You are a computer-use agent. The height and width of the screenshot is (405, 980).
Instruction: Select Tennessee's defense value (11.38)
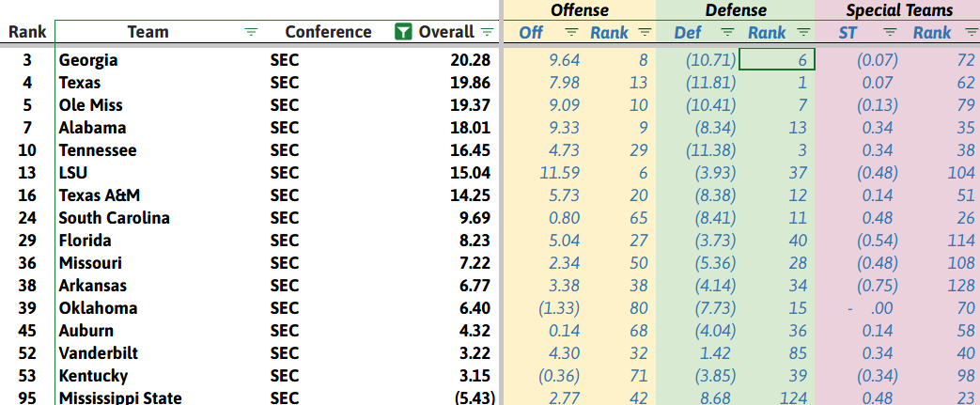711,150
